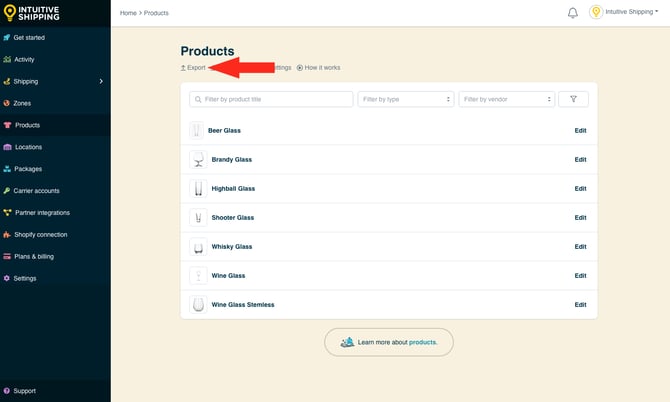Click Edit for Highball Glass

[x=580, y=188]
